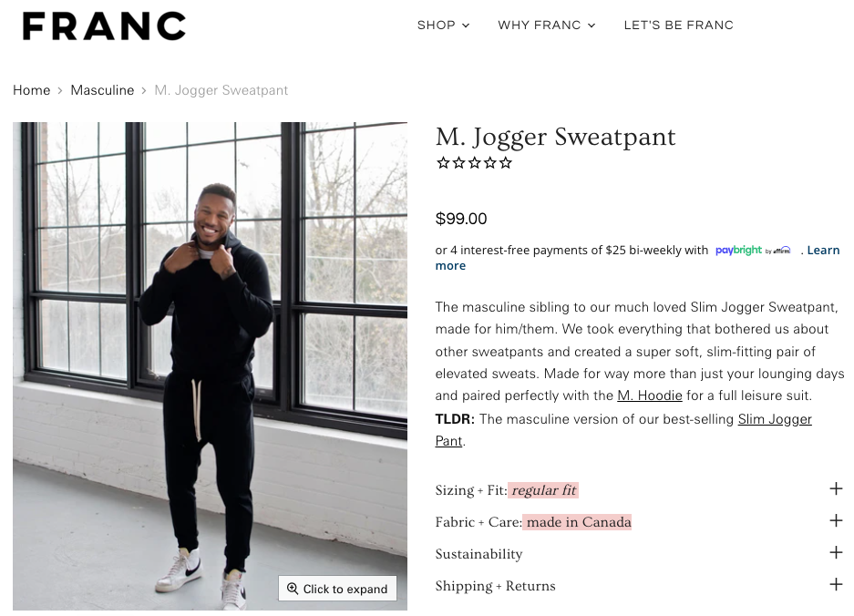This screenshot has height=616, width=854.
Task: Click the FRANC logo
Action: point(104,26)
